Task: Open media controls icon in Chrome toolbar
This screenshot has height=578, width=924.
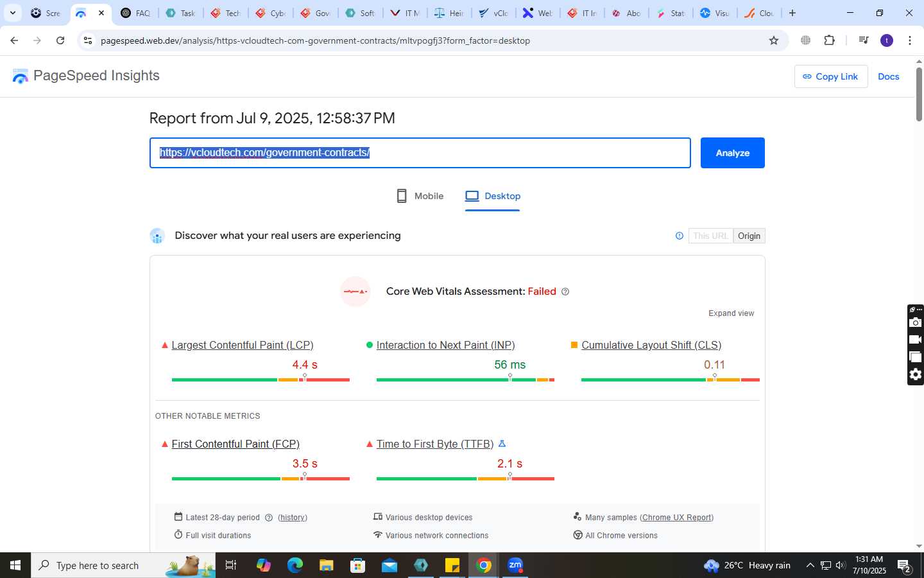Action: [x=863, y=40]
